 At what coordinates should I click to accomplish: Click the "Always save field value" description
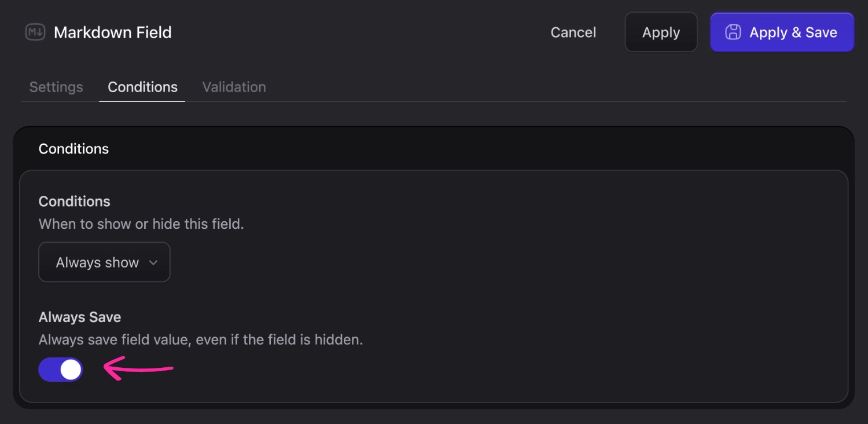click(x=200, y=340)
